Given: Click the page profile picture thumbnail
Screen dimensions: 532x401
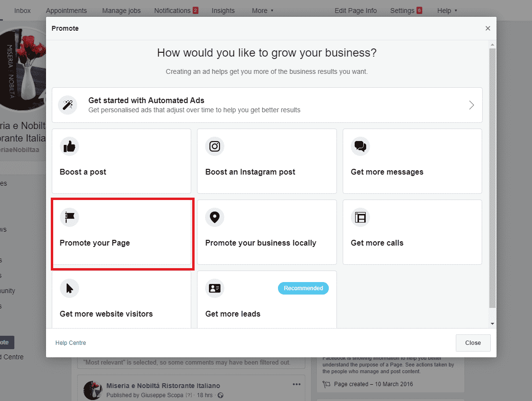Looking at the screenshot, I should [x=23, y=69].
